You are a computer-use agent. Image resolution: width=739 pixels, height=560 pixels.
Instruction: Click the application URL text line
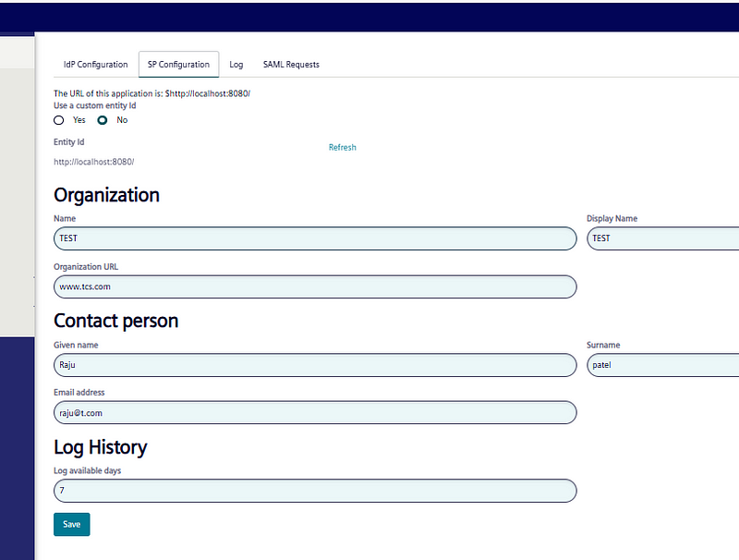point(151,93)
